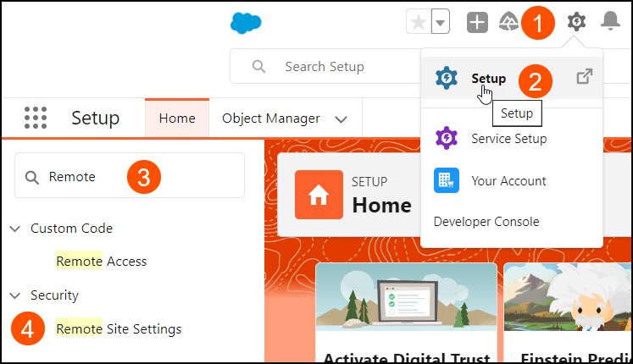Click the magnifier in Search Setup
The image size is (633, 364).
point(258,67)
